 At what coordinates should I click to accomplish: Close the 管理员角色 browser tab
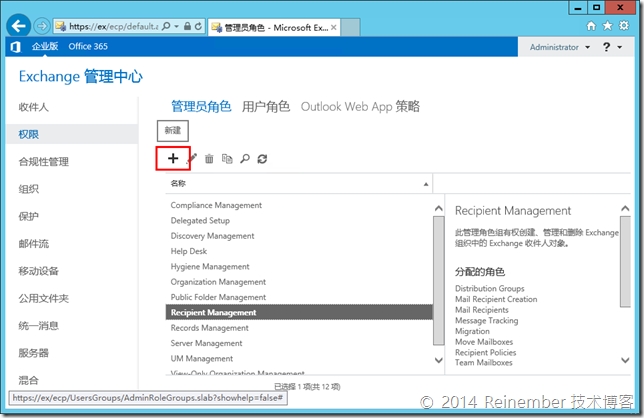tap(334, 28)
